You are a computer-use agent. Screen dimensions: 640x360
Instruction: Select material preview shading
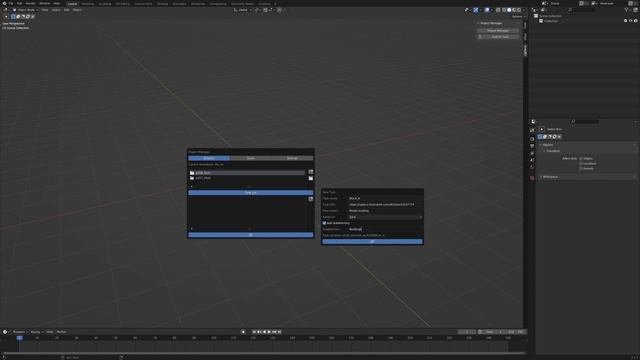(x=514, y=10)
